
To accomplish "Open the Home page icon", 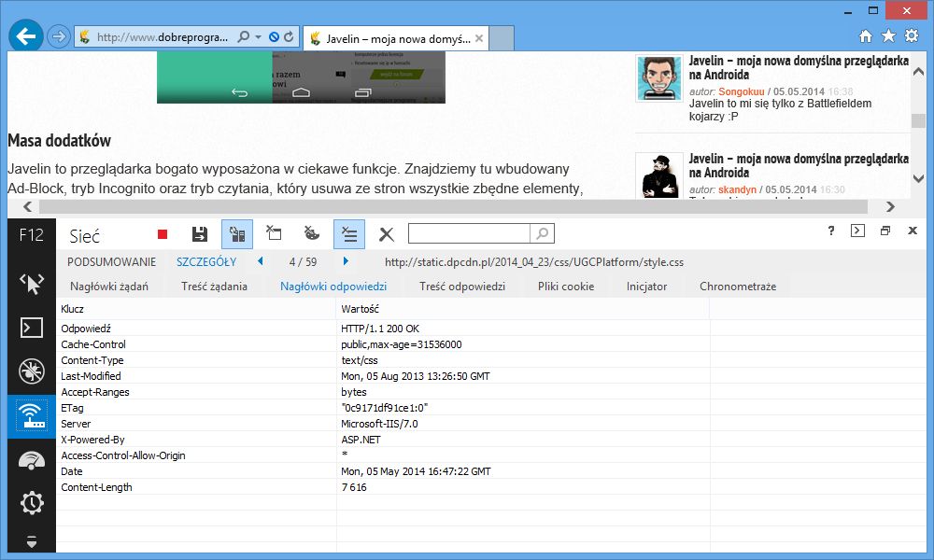I will pos(866,36).
